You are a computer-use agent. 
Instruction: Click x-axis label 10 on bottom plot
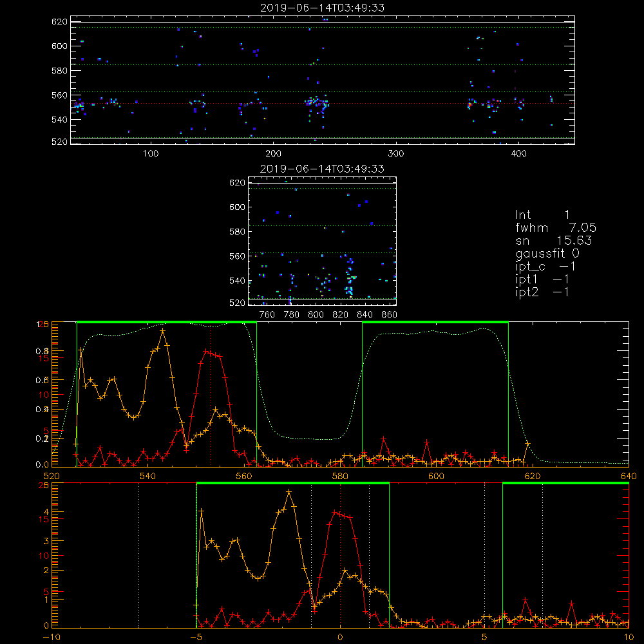pos(629,638)
